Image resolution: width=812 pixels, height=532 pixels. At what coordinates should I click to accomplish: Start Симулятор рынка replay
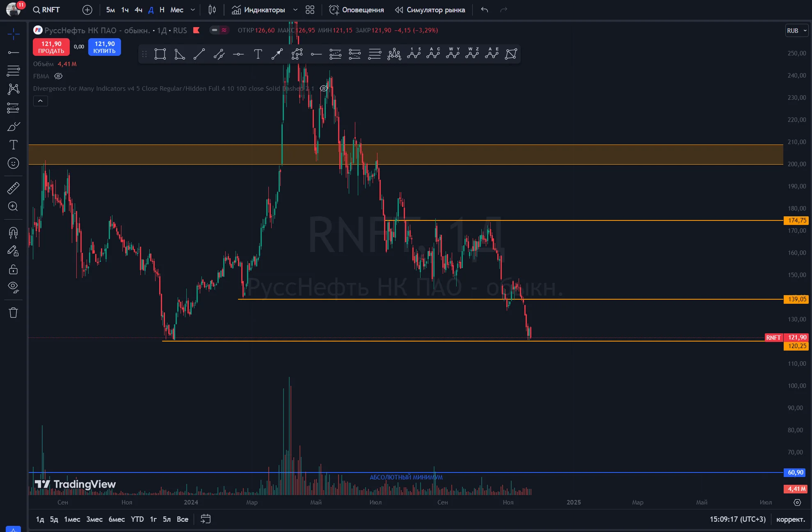coord(430,10)
